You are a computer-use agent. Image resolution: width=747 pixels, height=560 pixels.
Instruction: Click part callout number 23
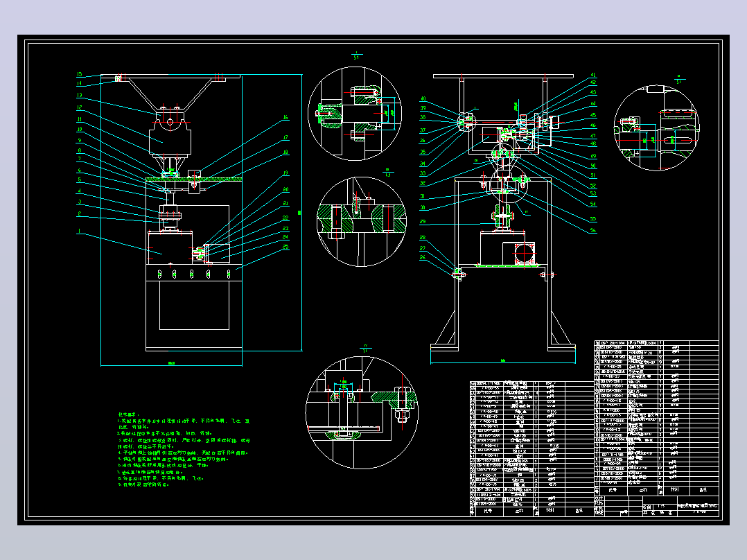click(285, 229)
